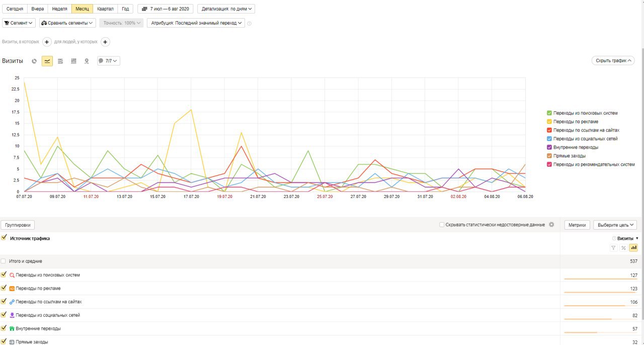644x345 pixels.
Task: Click the Группировки button
Action: click(18, 225)
